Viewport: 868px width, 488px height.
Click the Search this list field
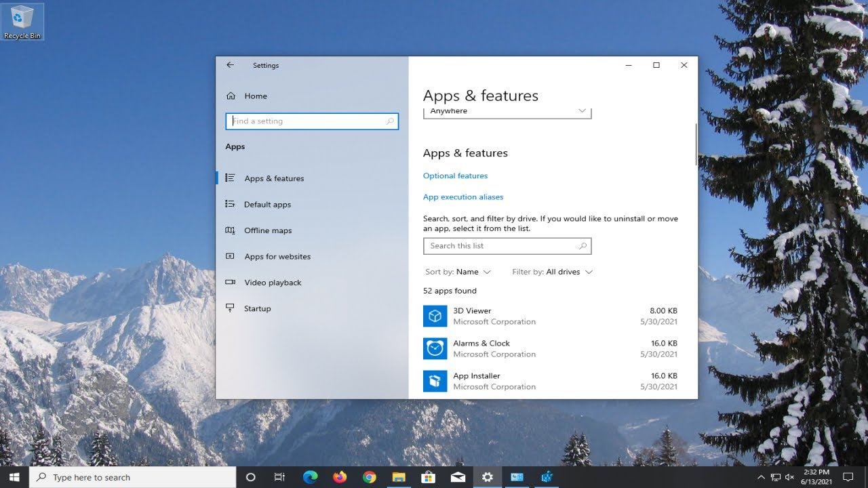tap(507, 246)
